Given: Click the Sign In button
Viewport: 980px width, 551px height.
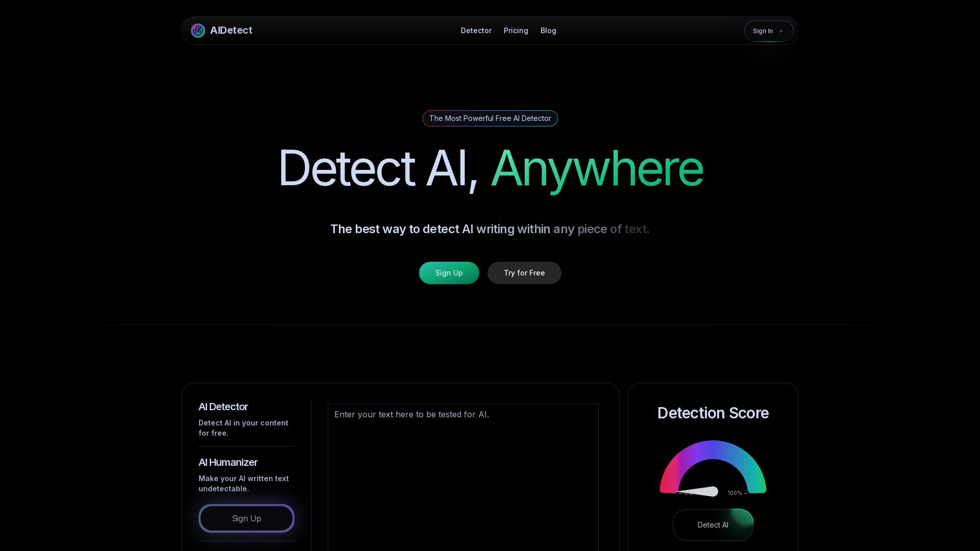Looking at the screenshot, I should click(x=768, y=31).
